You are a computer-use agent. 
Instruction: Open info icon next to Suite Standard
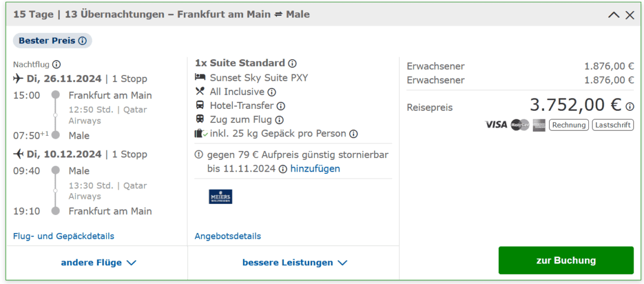(x=292, y=63)
